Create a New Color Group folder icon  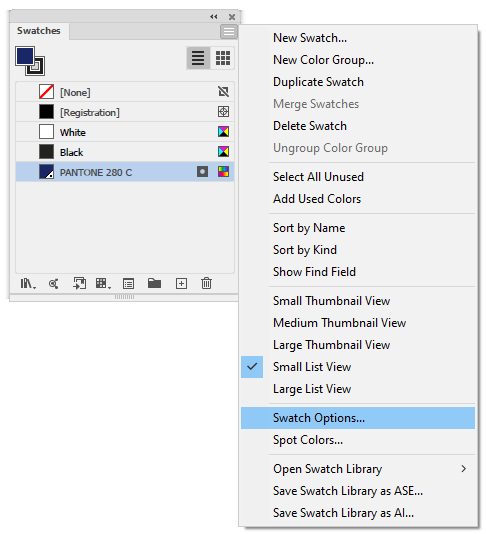pyautogui.click(x=154, y=283)
